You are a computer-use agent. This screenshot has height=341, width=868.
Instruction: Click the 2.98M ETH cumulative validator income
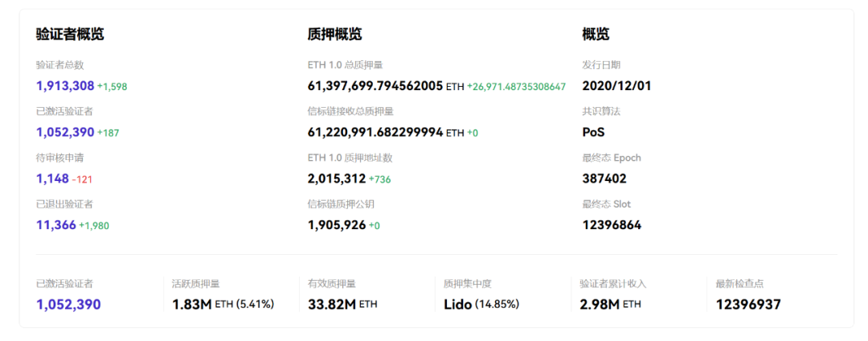[610, 305]
